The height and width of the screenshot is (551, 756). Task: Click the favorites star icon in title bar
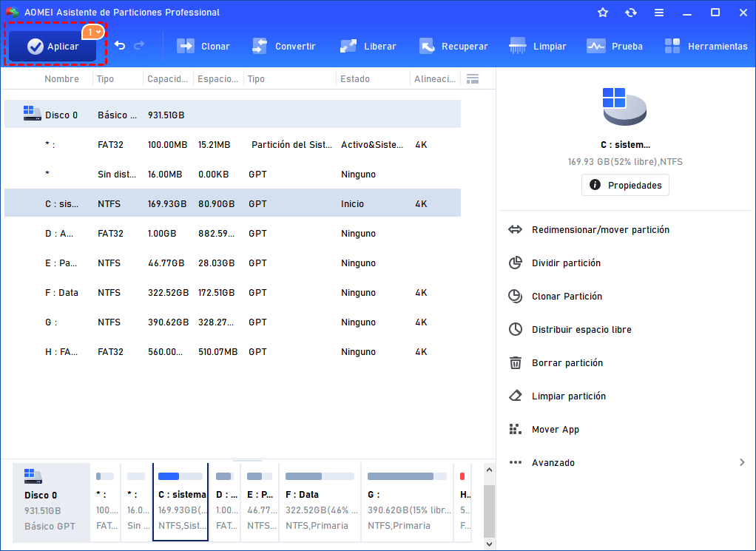(x=603, y=13)
